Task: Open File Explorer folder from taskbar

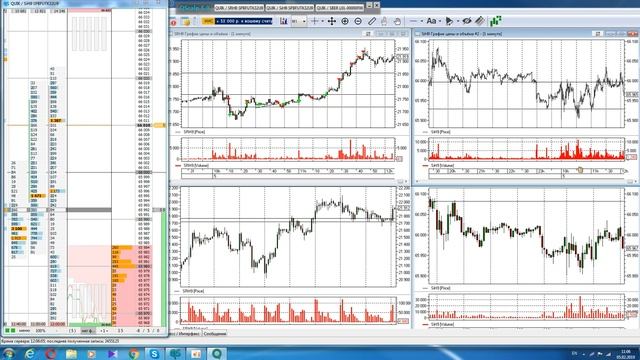Action: pyautogui.click(x=71, y=354)
